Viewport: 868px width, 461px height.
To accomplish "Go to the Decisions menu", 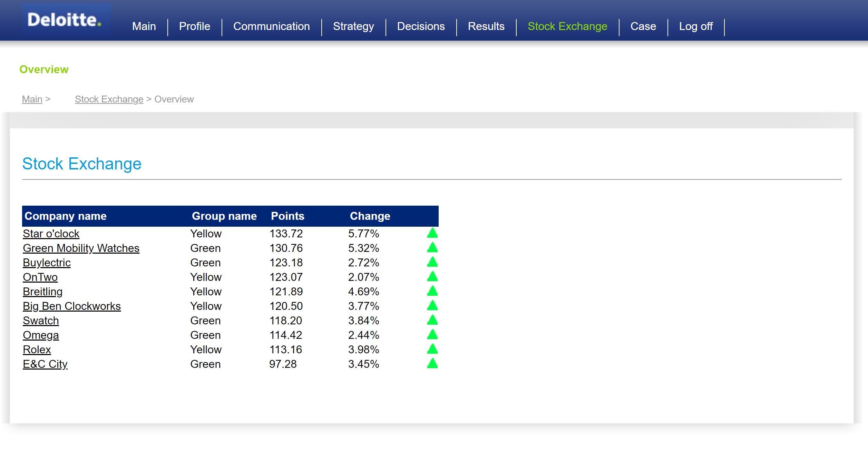I will [421, 27].
